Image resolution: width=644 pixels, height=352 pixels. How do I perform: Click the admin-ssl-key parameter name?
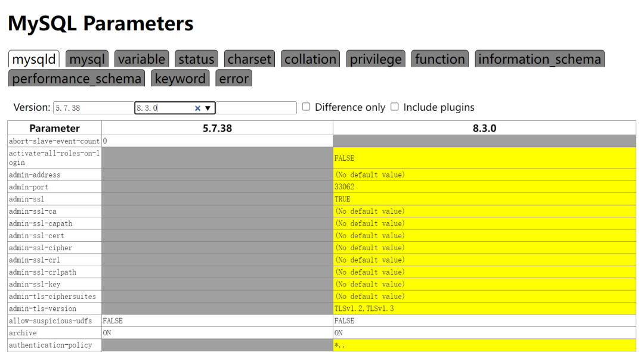click(35, 284)
